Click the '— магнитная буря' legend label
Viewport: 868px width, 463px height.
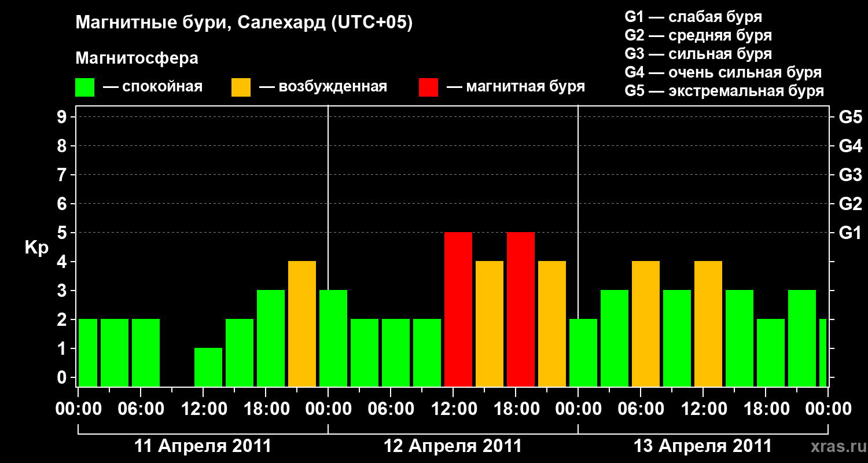click(x=516, y=87)
